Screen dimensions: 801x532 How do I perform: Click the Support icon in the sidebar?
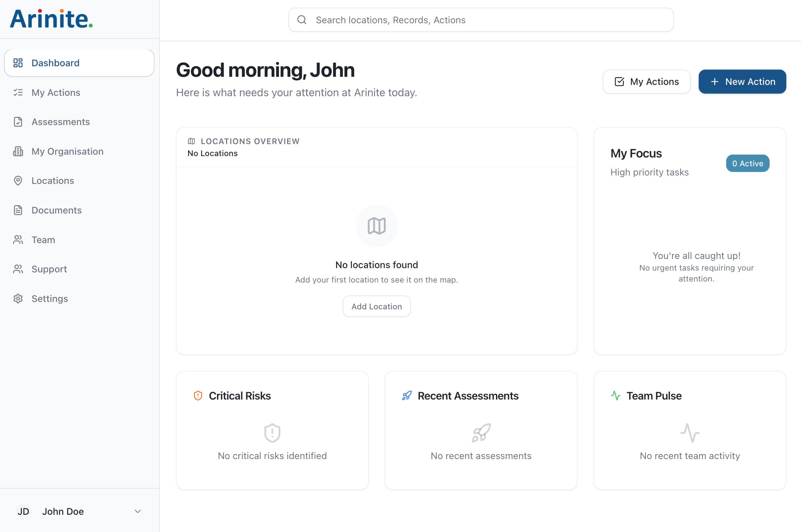click(18, 269)
